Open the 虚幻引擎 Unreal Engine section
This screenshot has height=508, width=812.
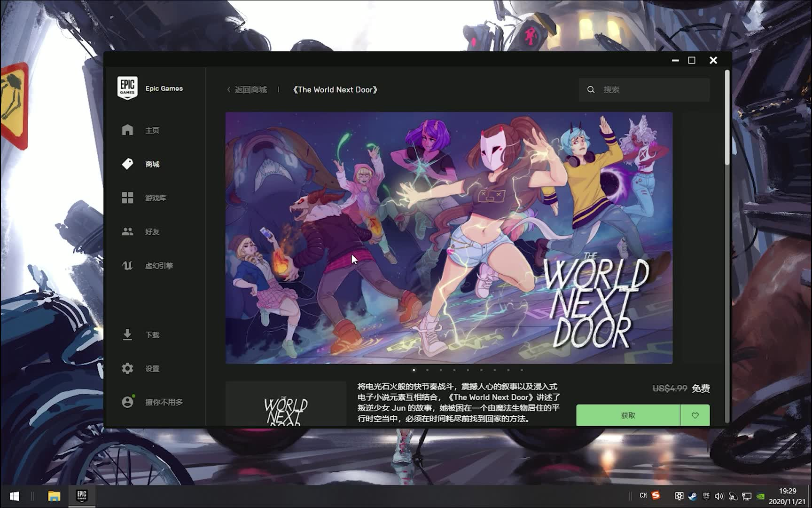[157, 265]
